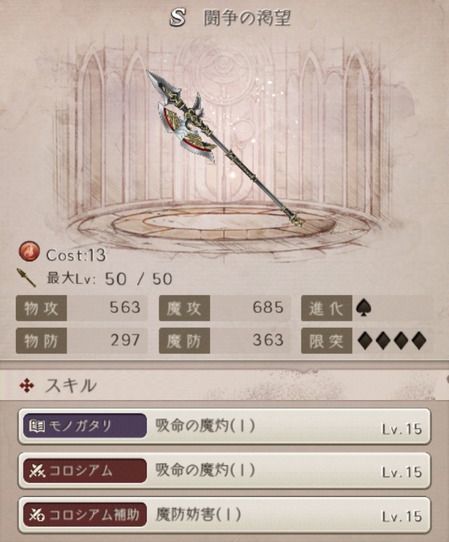449x542 pixels.
Task: Select the 物攻 stat label
Action: [41, 308]
